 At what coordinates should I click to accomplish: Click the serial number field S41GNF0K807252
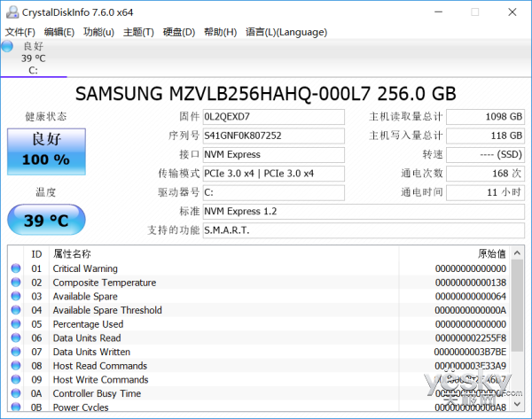point(273,136)
